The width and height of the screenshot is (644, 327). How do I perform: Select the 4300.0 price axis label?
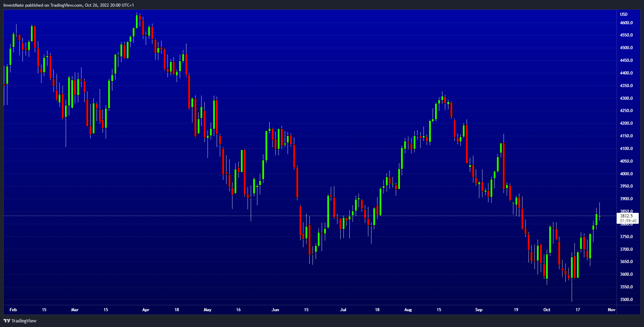click(x=626, y=98)
